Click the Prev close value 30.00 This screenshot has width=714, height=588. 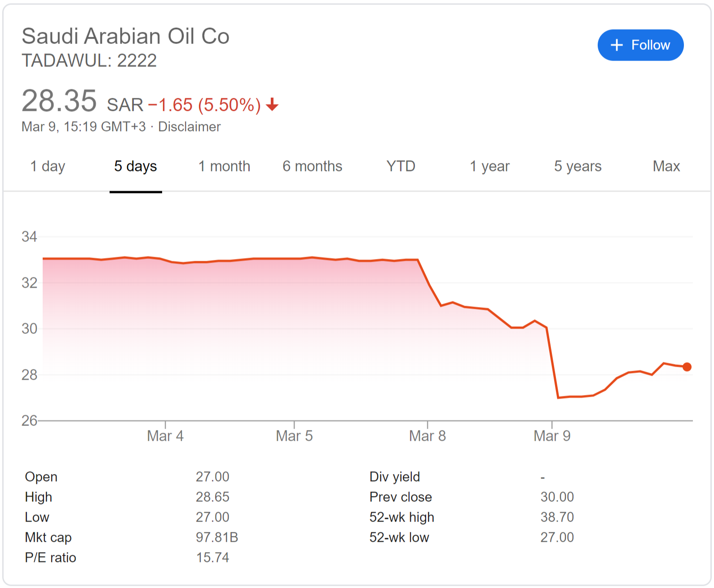pyautogui.click(x=557, y=497)
